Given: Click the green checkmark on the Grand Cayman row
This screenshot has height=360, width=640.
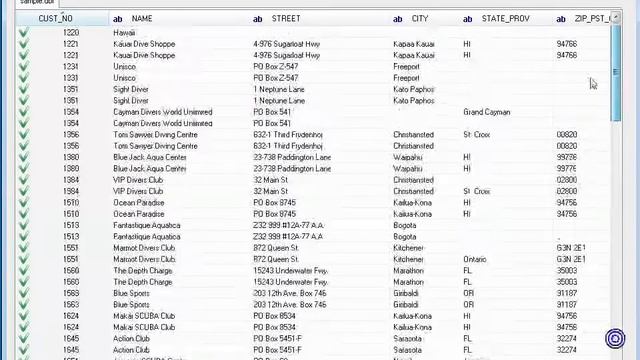Looking at the screenshot, I should point(24,112).
